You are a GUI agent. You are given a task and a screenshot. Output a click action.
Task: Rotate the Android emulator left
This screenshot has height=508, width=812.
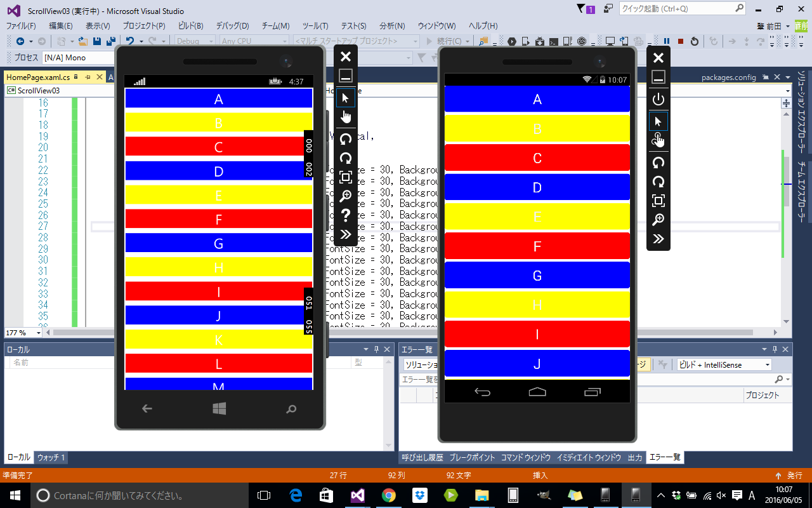click(x=658, y=163)
